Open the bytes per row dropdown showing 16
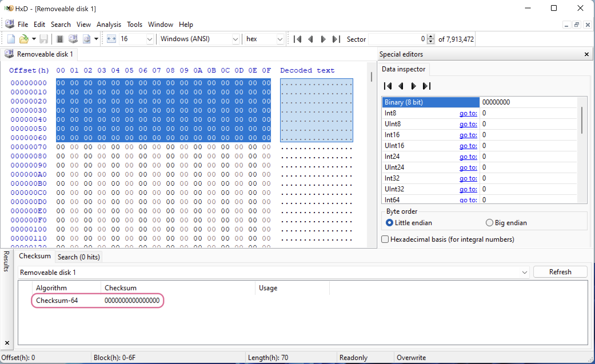Image resolution: width=595 pixels, height=364 pixels. [x=150, y=39]
